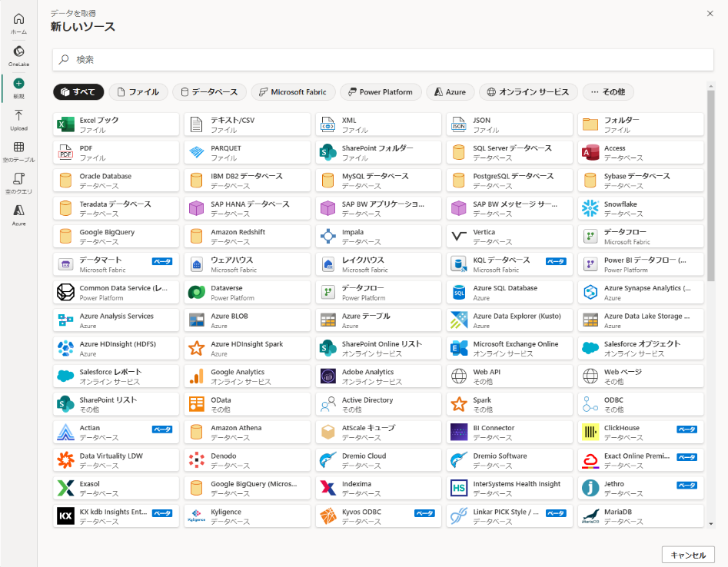Filter by the ファイル category tab
This screenshot has width=728, height=567.
click(138, 92)
